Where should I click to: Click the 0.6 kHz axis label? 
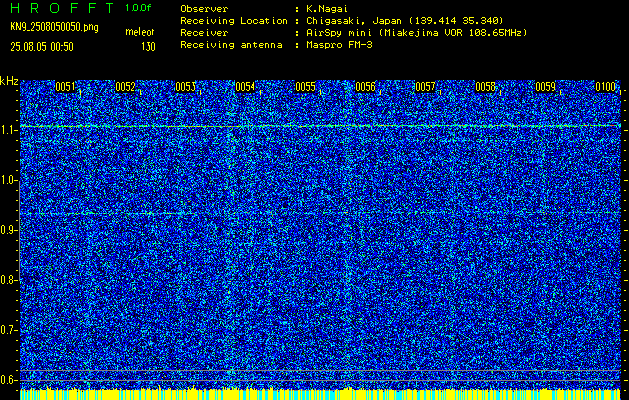click(x=8, y=380)
